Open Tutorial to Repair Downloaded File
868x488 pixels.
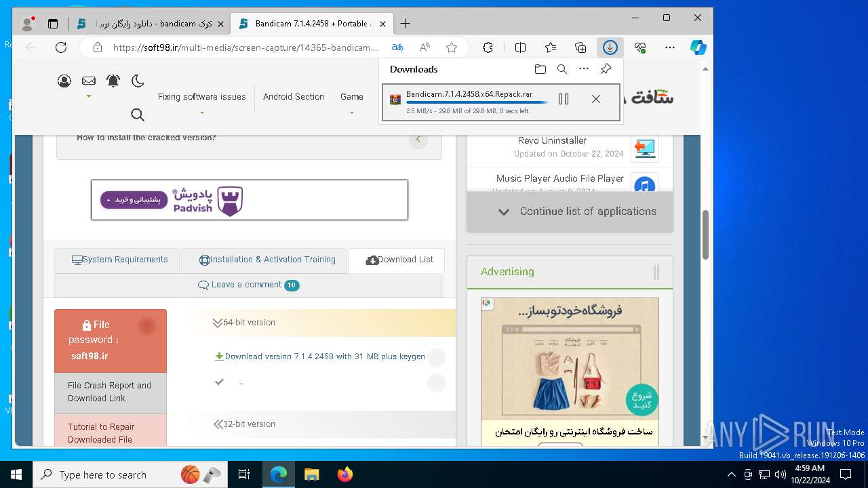click(x=110, y=432)
